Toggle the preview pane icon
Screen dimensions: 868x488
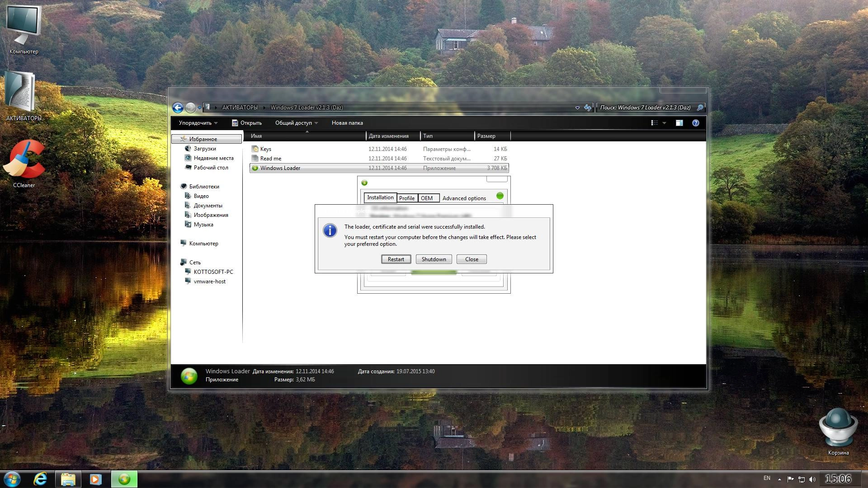point(679,123)
